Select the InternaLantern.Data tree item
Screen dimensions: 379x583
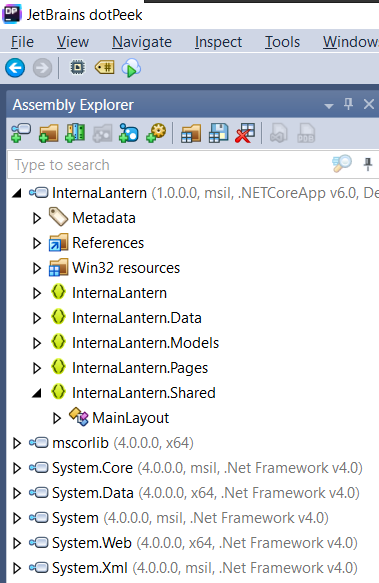click(x=137, y=318)
